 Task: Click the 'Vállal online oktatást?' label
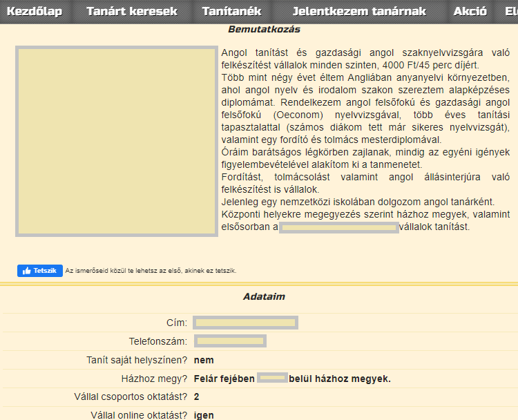coord(139,415)
